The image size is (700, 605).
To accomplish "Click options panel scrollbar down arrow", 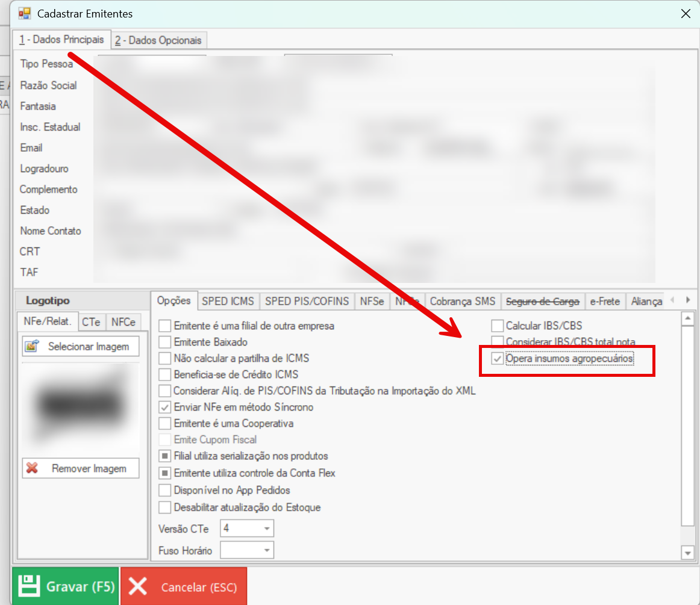I will point(687,553).
